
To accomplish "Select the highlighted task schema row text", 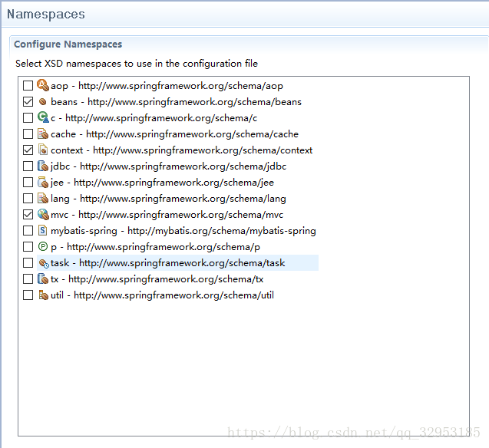I will [168, 263].
